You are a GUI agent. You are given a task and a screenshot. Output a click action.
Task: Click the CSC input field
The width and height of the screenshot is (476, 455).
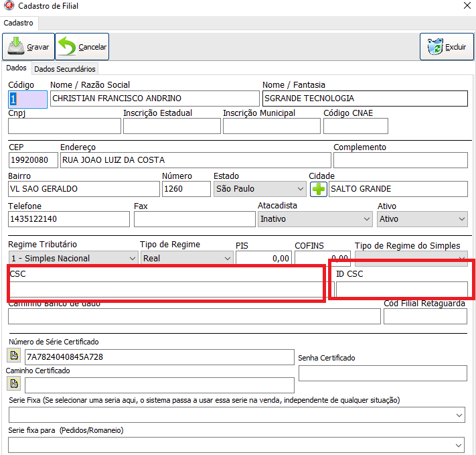coord(165,289)
